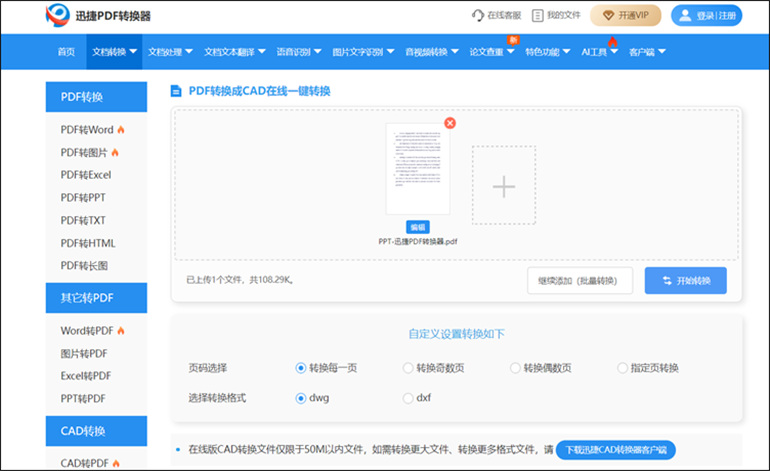Click the blue 编辑 button under thumbnail

418,227
